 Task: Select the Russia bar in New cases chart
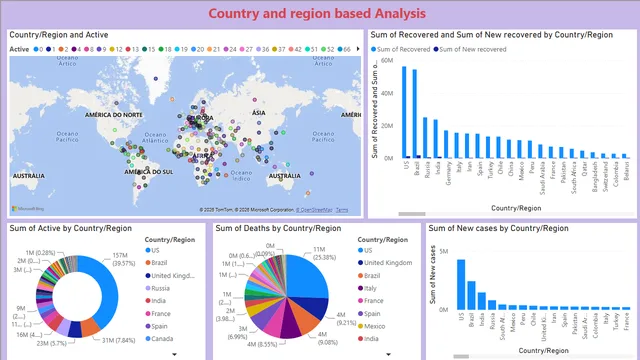pyautogui.click(x=492, y=305)
